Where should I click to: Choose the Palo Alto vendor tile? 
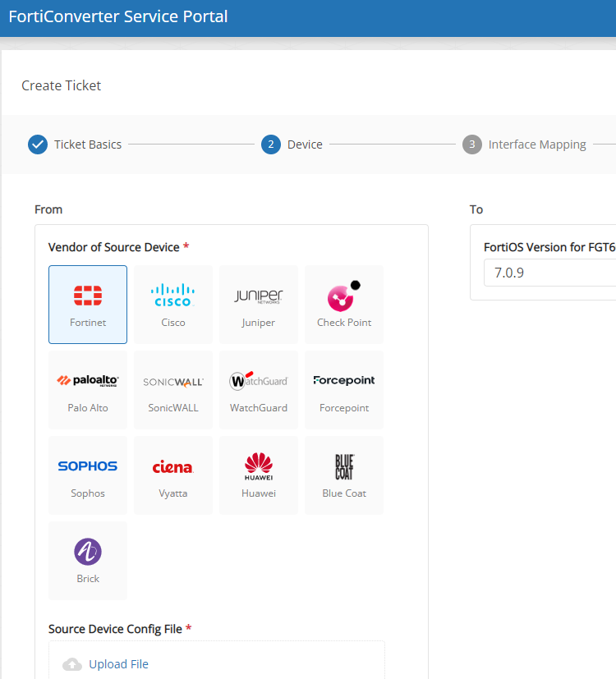tap(88, 390)
